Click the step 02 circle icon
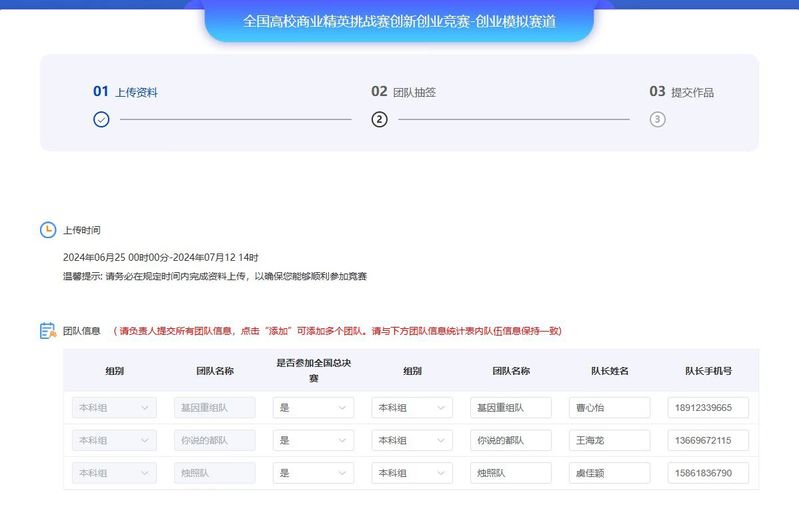 [x=379, y=120]
